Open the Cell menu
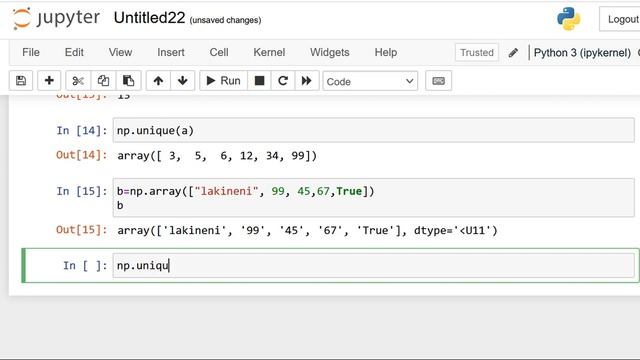 pyautogui.click(x=219, y=52)
